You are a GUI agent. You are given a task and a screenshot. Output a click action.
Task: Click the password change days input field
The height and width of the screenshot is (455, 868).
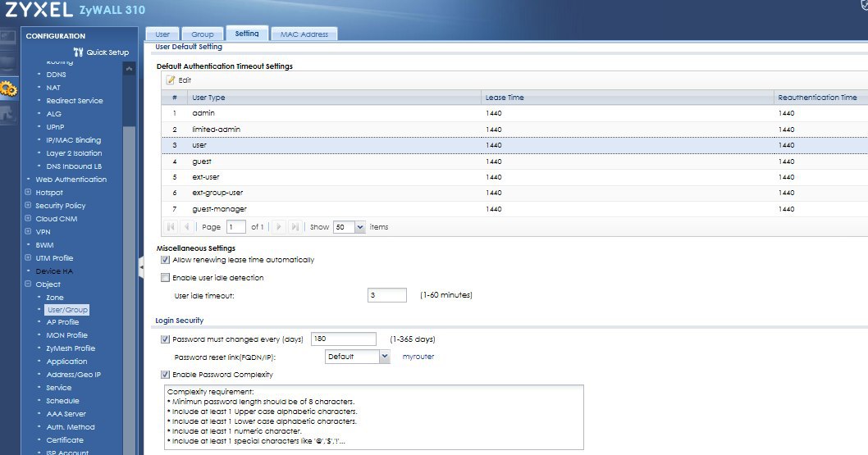pos(343,339)
